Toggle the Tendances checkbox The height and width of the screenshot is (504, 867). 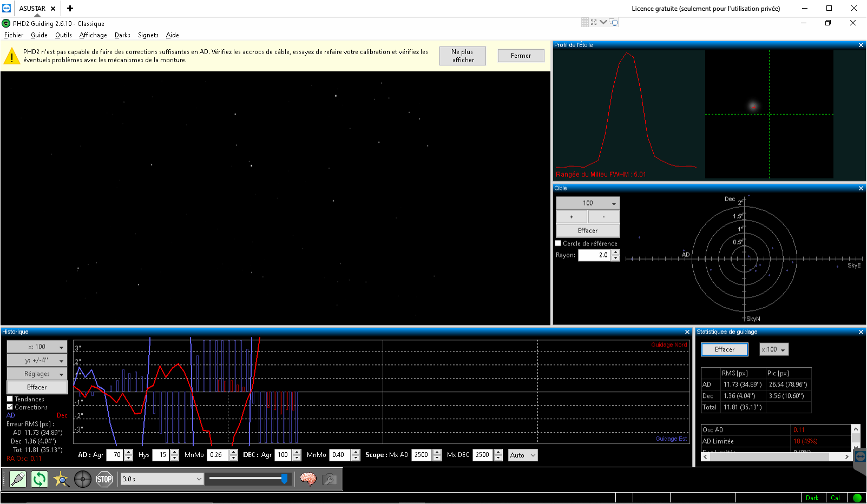[x=10, y=399]
